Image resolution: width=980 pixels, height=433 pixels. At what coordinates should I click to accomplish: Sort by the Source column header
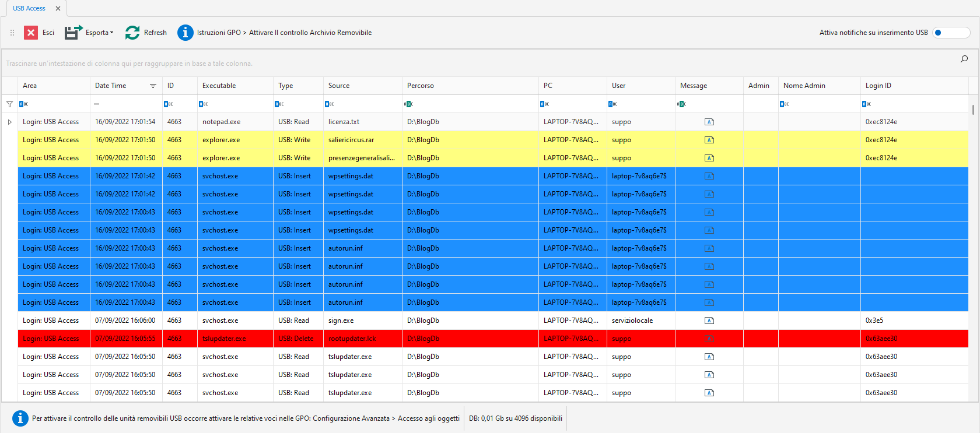pos(362,86)
